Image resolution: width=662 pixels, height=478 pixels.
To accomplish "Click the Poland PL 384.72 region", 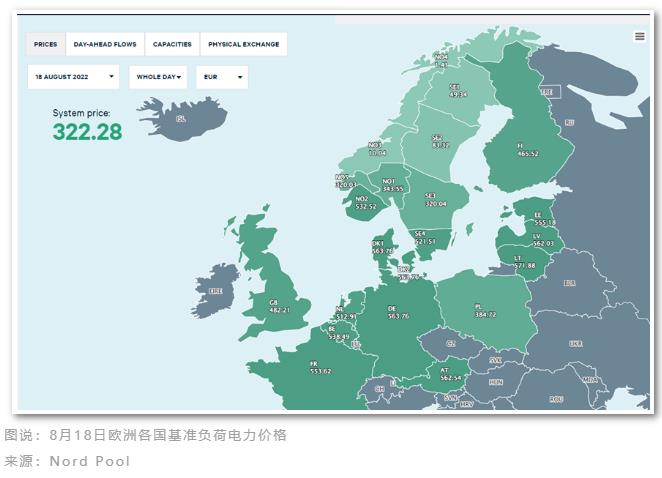I will tap(485, 310).
